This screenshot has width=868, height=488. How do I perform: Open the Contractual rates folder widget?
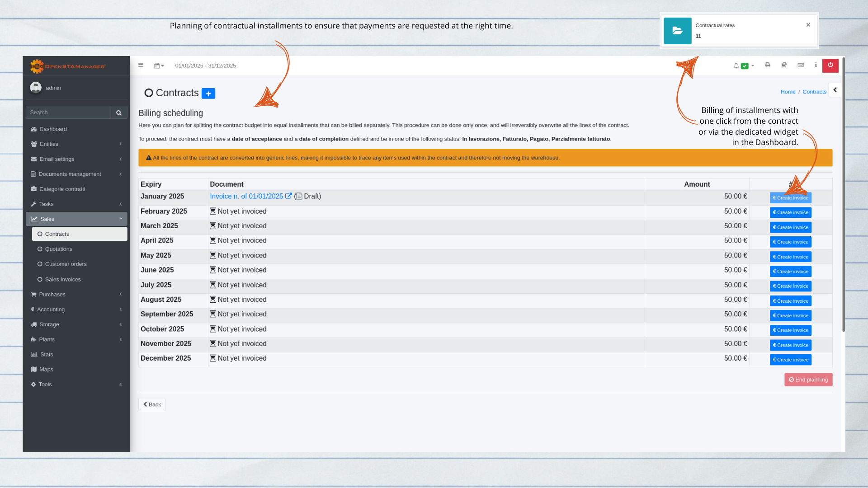coord(677,31)
